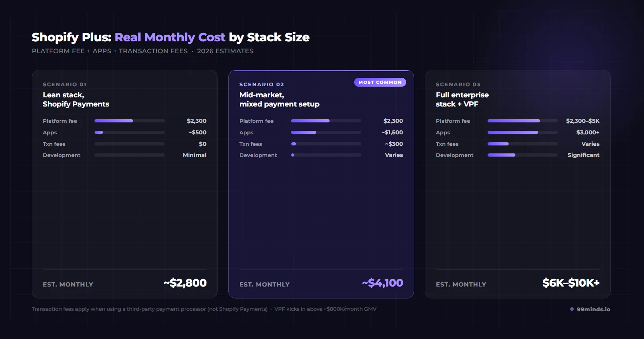This screenshot has width=644, height=339.
Task: Click 'EST. MONTHLY' label in Scenario 03 card
Action: click(x=461, y=285)
